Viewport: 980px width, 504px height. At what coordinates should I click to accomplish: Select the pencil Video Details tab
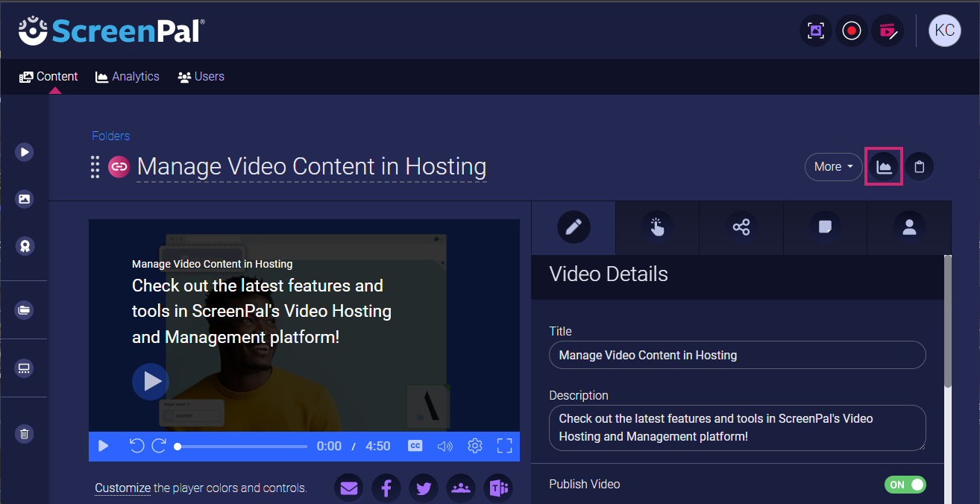[574, 227]
